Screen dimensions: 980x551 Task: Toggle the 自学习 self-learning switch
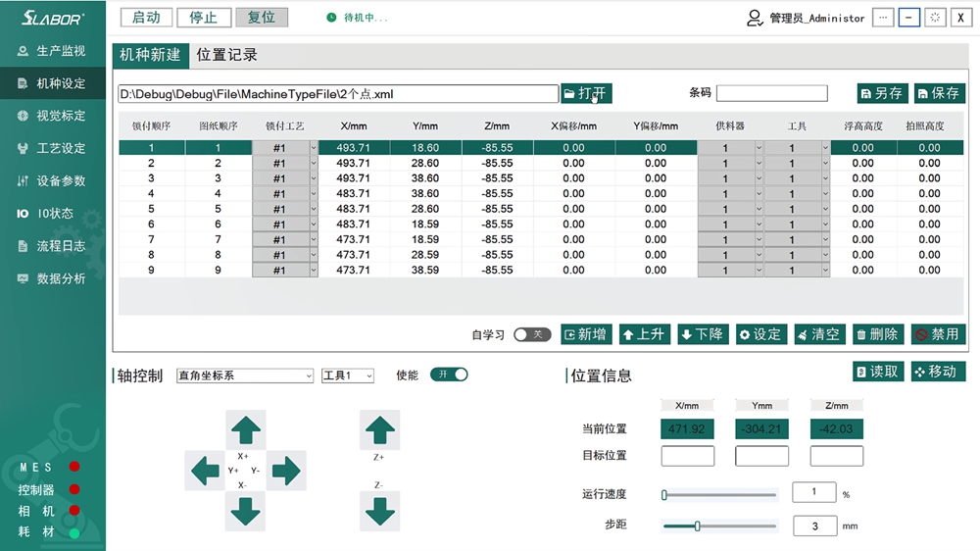click(x=532, y=334)
